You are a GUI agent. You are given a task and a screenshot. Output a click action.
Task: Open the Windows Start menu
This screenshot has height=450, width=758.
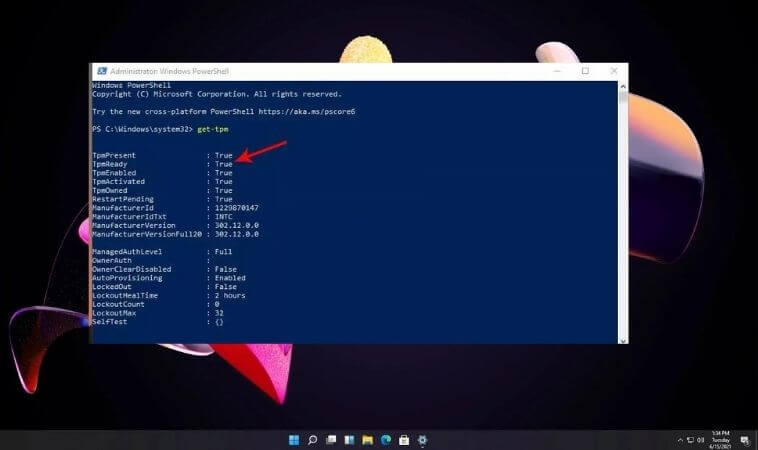294,440
